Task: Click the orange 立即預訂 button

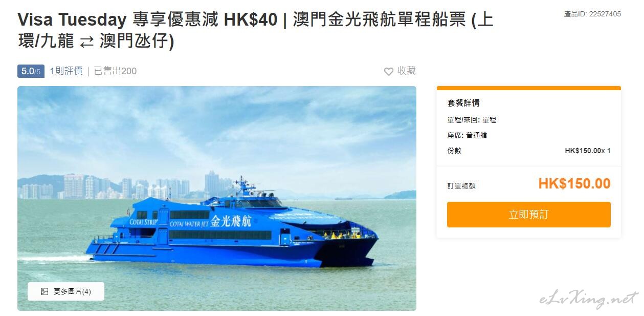Action: pyautogui.click(x=528, y=215)
